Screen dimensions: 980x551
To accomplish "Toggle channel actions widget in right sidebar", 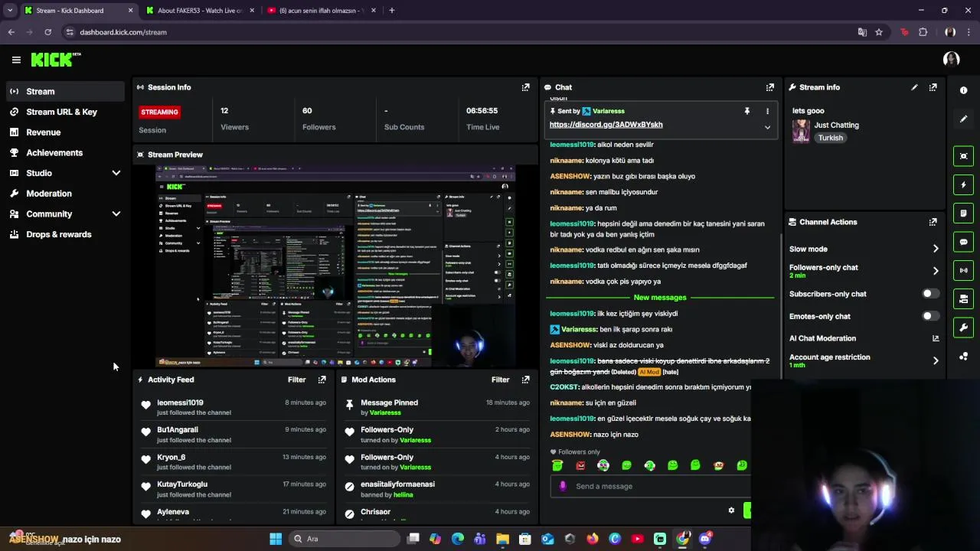I will coord(963,298).
